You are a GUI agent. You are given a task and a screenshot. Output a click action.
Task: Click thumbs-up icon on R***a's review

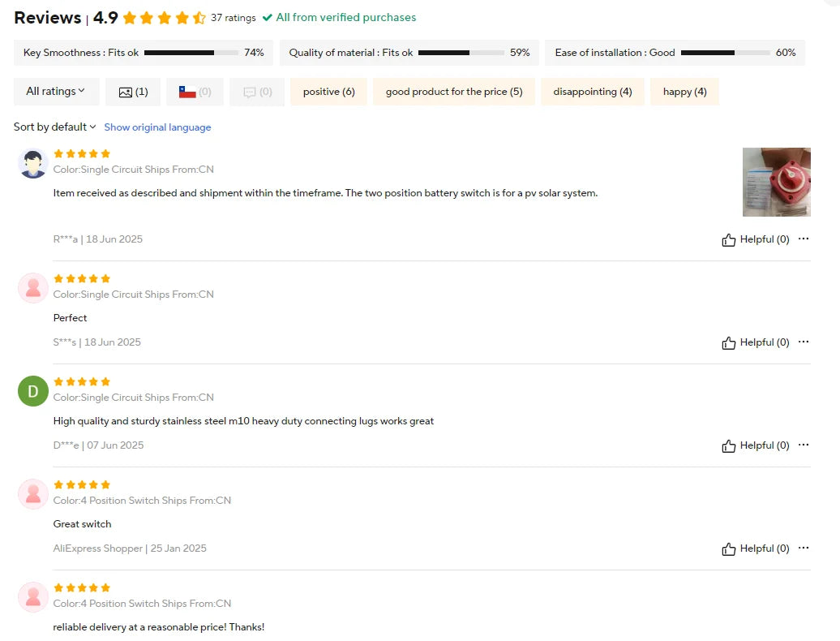tap(728, 240)
